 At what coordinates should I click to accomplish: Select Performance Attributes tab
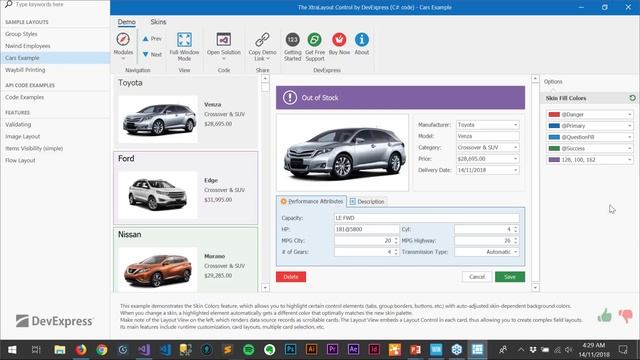click(311, 201)
